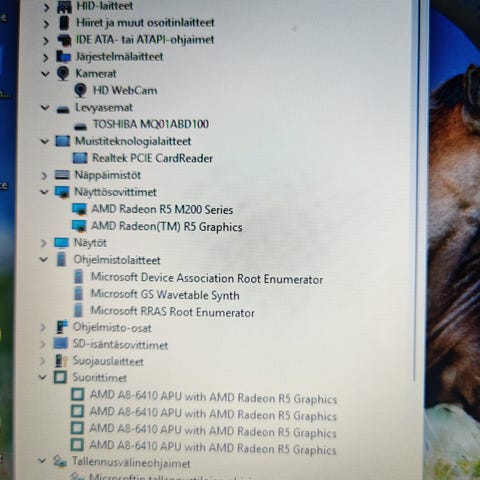The width and height of the screenshot is (480, 480).
Task: Select the TOSHIBA MQ01ABD100 disk
Action: click(x=151, y=124)
